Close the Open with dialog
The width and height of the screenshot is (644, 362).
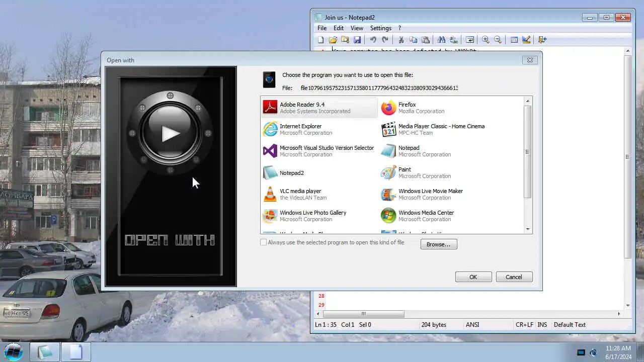(x=530, y=60)
